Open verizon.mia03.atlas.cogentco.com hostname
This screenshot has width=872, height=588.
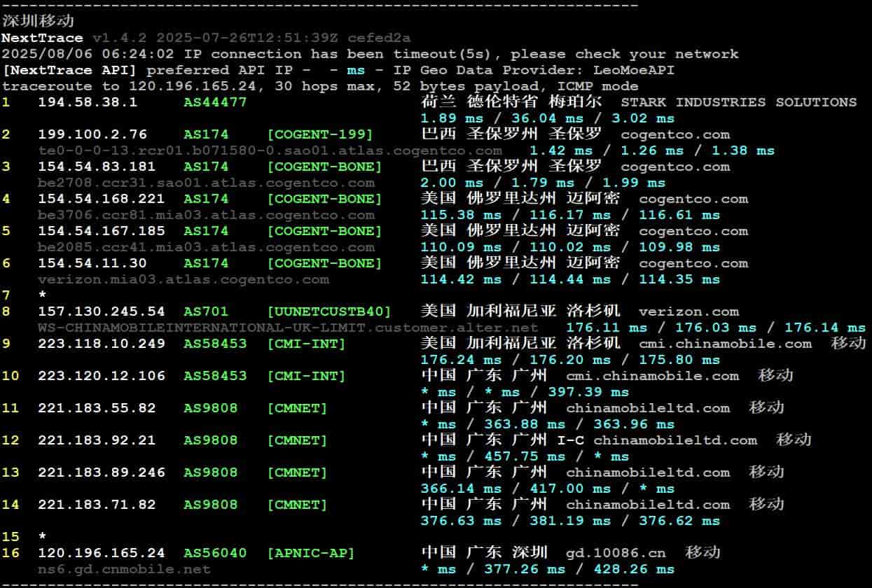pyautogui.click(x=183, y=279)
